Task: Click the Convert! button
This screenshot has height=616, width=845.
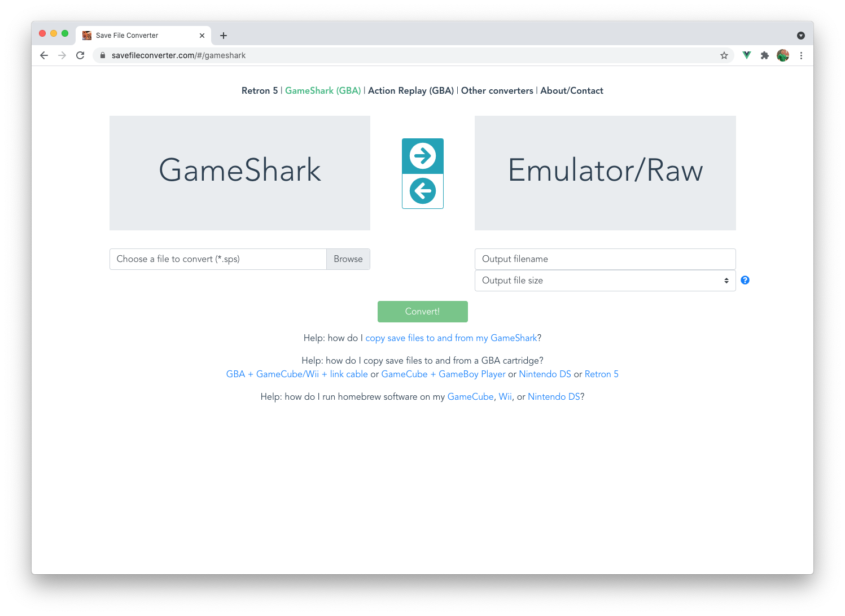Action: coord(423,312)
